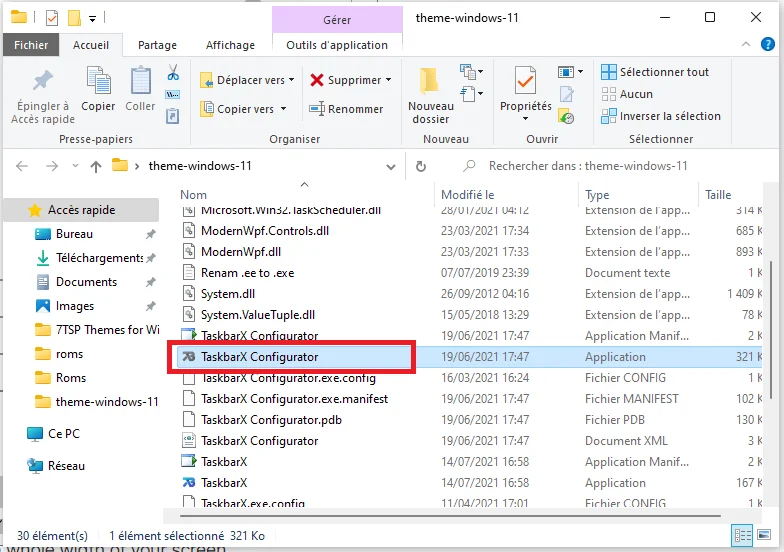Click the Copy path icon in Presse-papiers
This screenshot has width=784, height=552.
(x=172, y=94)
